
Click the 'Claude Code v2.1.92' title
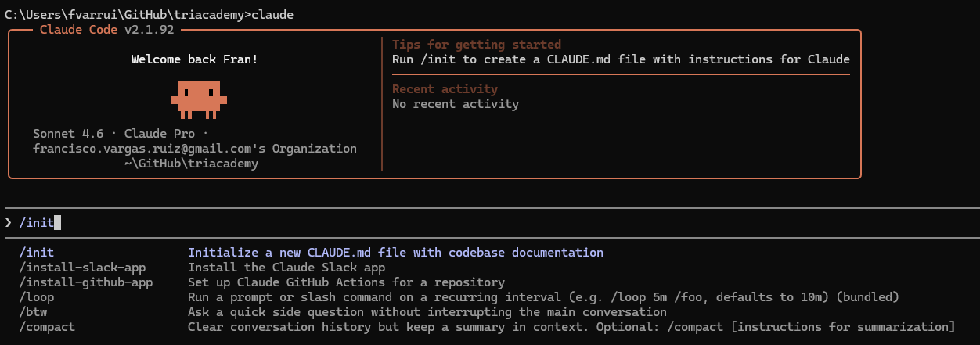coord(107,30)
